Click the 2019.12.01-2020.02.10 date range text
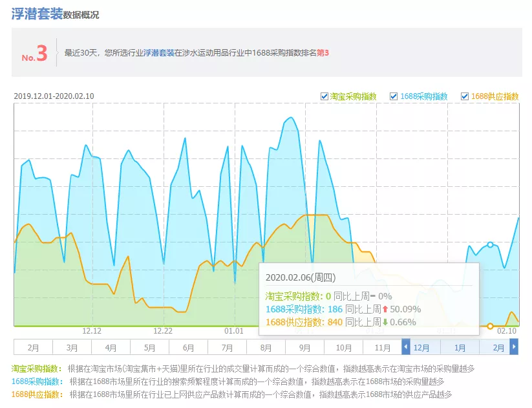Viewport: 532px width, 408px height. click(54, 96)
